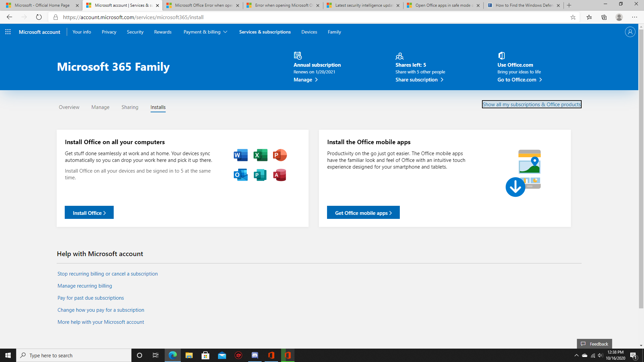Screen dimensions: 644x362
Task: Click the mobile apps download arrow icon
Action: tap(515, 187)
